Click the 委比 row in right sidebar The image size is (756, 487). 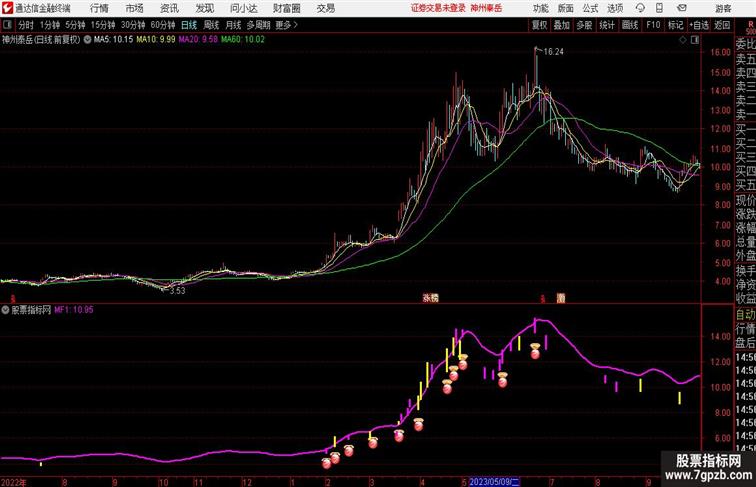(745, 45)
